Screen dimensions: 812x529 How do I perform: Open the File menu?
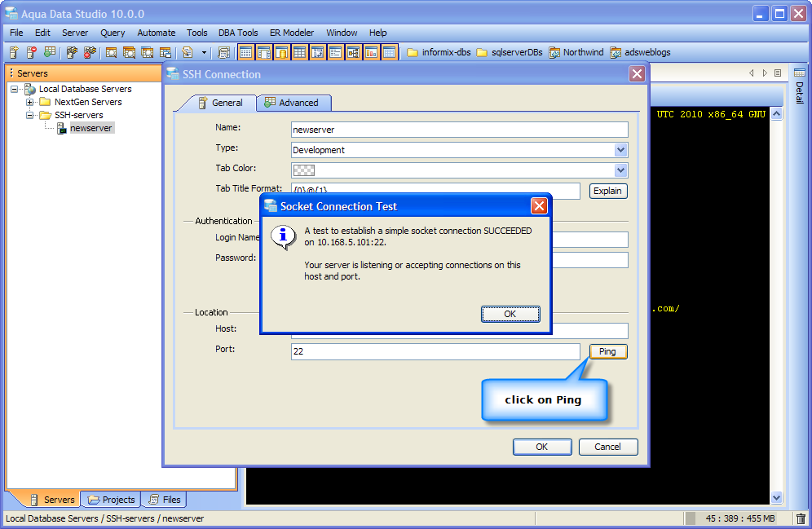pyautogui.click(x=16, y=33)
